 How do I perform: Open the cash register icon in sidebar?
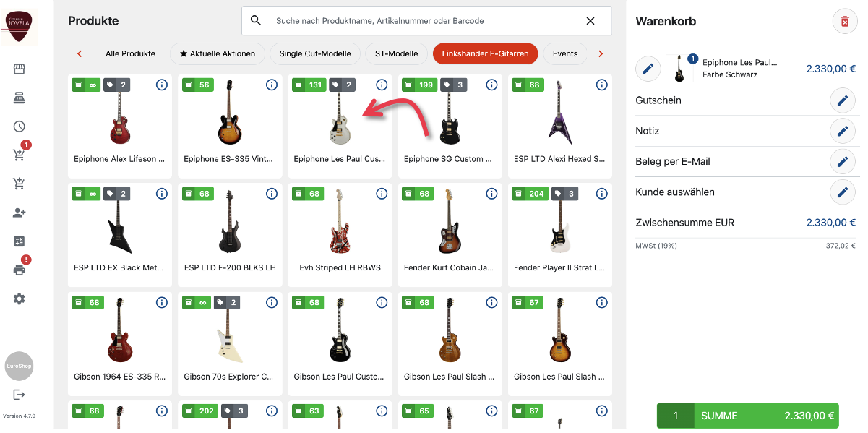point(20,98)
